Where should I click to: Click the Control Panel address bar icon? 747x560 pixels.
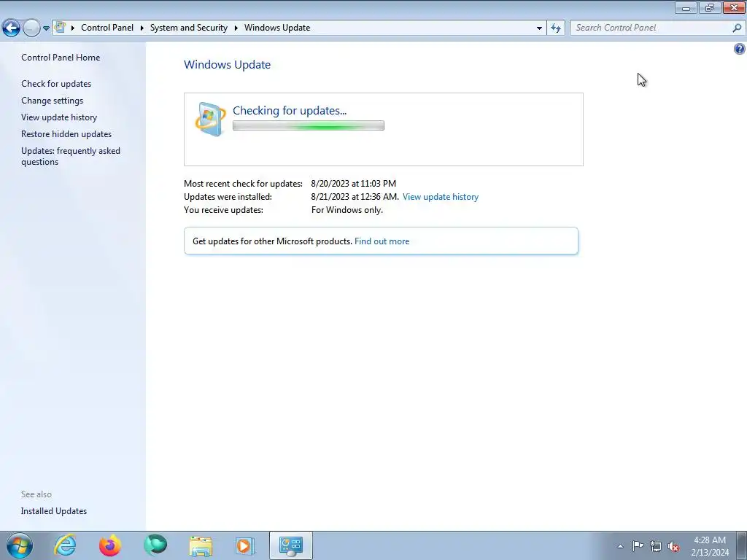(60, 27)
